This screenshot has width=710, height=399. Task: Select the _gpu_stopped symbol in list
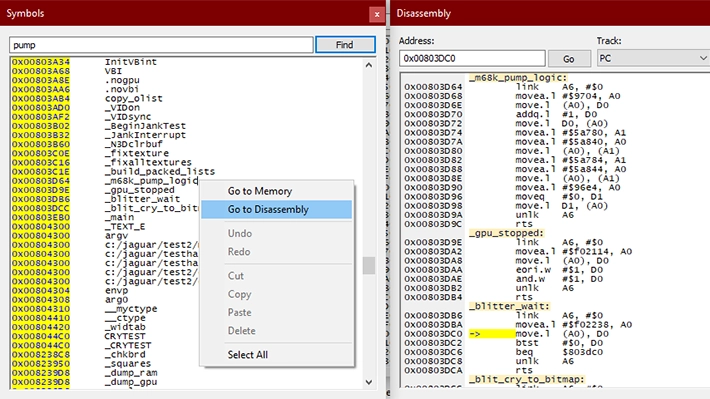coord(105,190)
